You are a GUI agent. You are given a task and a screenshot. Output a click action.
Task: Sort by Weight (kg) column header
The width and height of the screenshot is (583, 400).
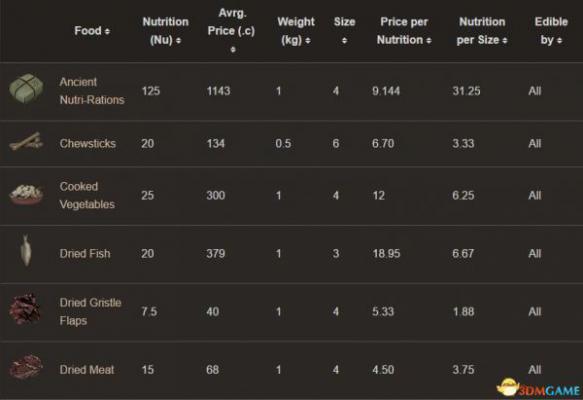[296, 31]
